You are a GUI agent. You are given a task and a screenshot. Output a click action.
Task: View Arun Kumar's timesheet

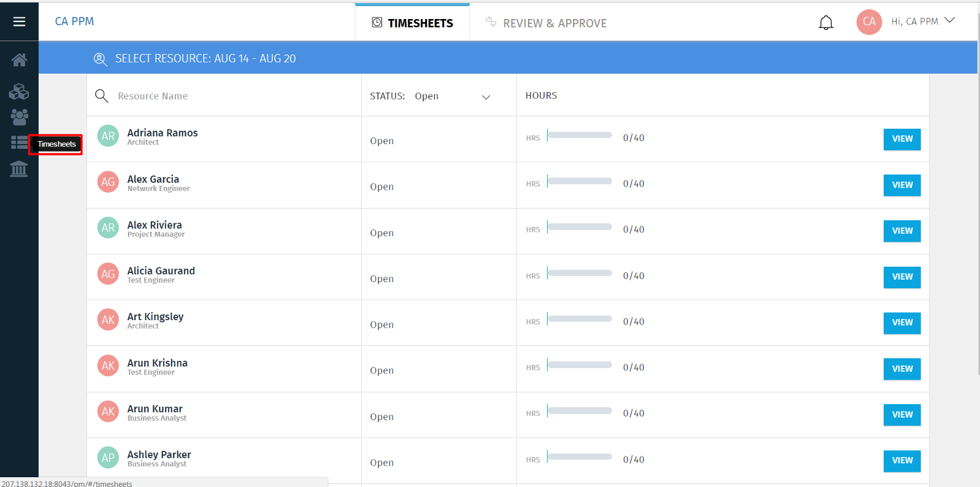tap(902, 415)
